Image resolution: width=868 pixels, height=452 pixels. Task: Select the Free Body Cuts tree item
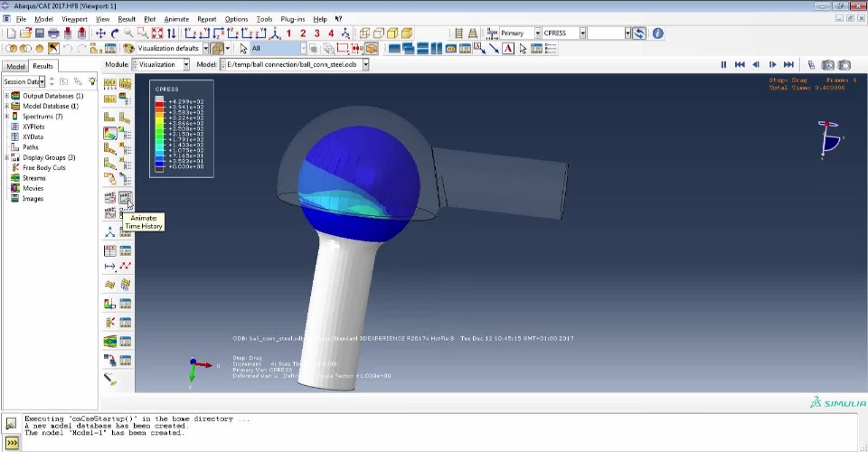coord(43,167)
